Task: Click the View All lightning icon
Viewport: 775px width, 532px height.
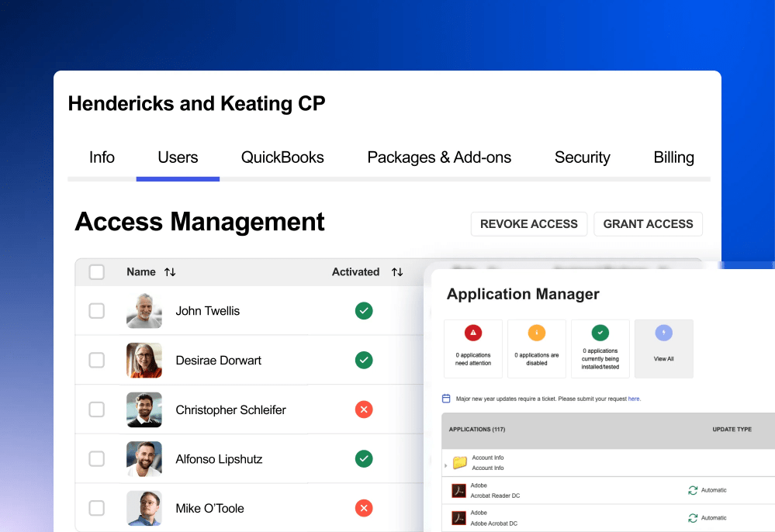Action: 663,333
